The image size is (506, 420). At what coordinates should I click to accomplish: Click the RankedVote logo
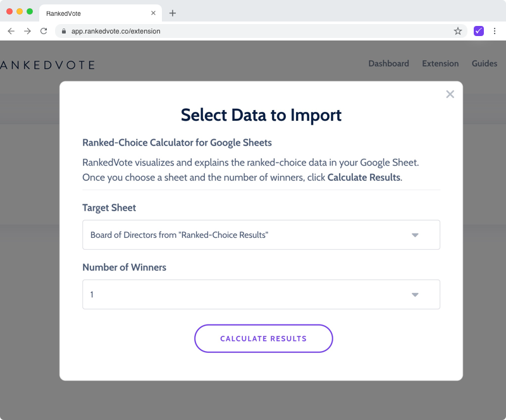pyautogui.click(x=47, y=64)
